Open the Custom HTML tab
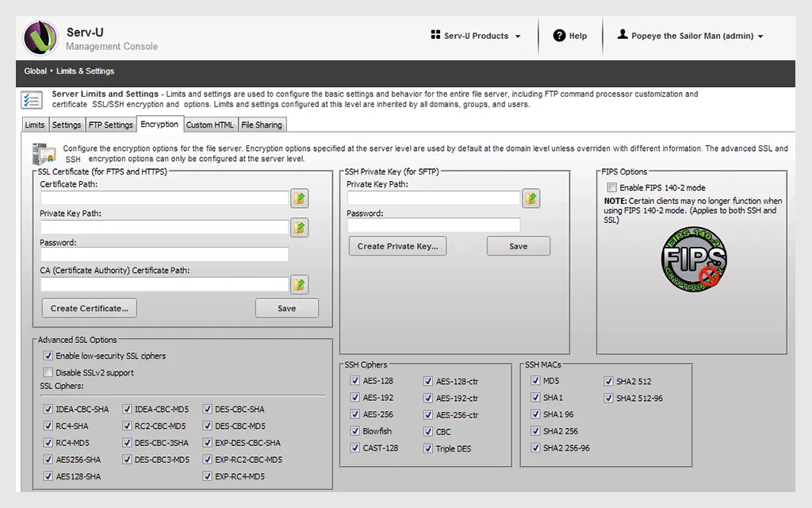 coord(209,124)
